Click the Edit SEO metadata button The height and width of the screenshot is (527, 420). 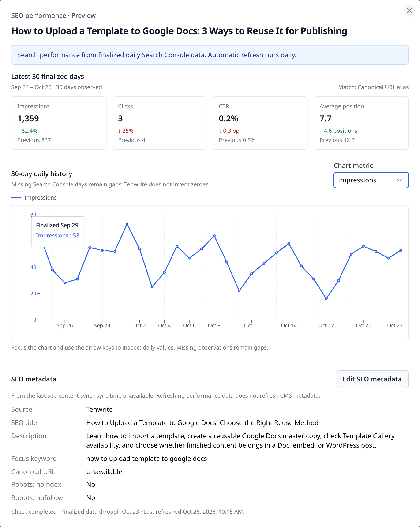(372, 379)
